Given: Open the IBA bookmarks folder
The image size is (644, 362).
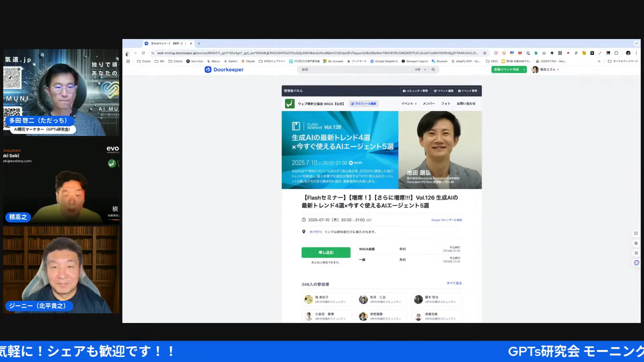Looking at the screenshot, I should tap(159, 61).
